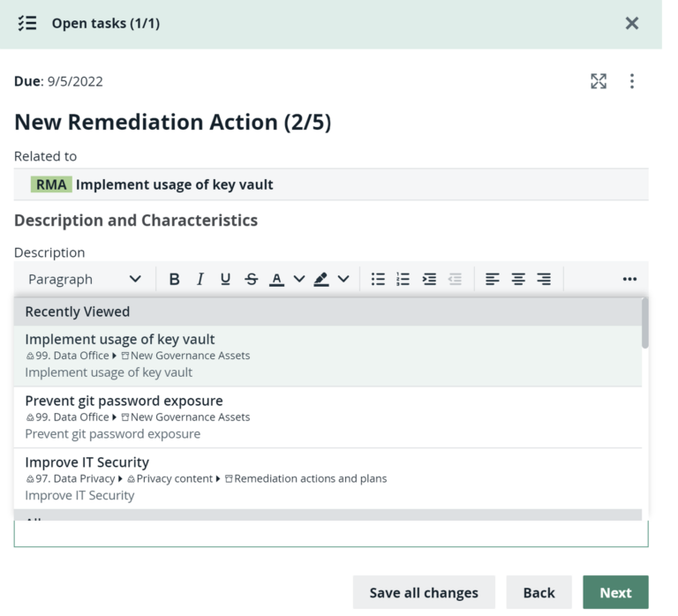The width and height of the screenshot is (678, 616).
Task: Click the font color A swatch
Action: pos(277,279)
